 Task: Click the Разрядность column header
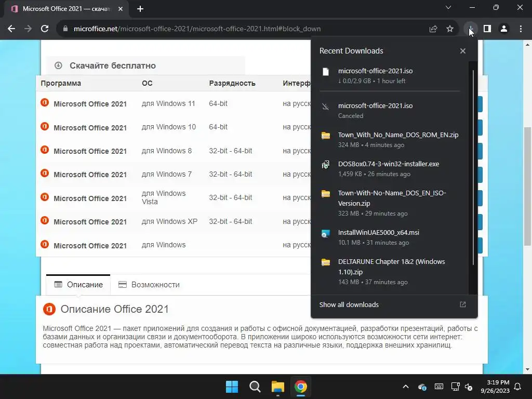(x=232, y=84)
